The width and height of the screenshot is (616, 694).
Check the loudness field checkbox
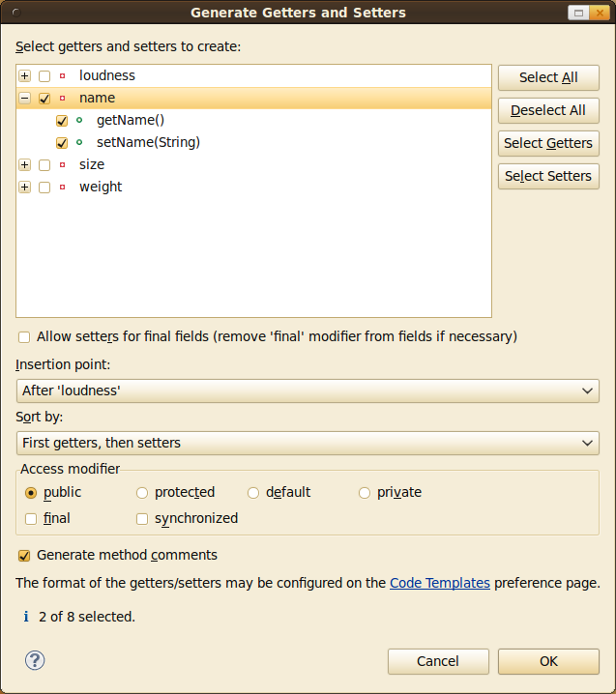point(44,75)
